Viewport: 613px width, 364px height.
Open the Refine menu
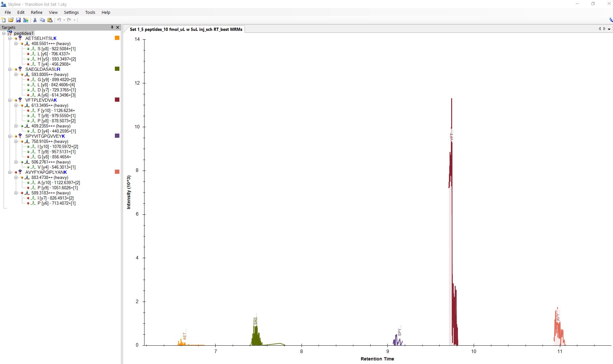(x=36, y=12)
